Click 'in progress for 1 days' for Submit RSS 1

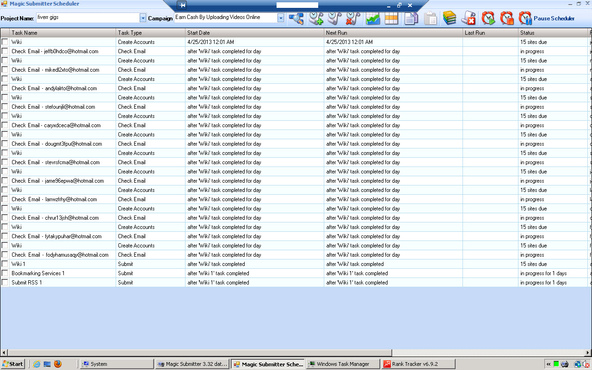click(x=543, y=282)
